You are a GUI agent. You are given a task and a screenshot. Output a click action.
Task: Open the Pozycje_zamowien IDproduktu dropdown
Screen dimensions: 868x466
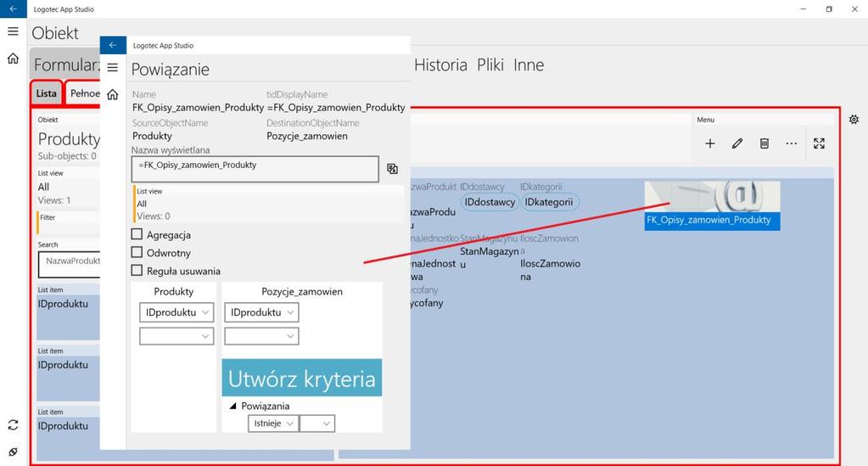coord(261,312)
